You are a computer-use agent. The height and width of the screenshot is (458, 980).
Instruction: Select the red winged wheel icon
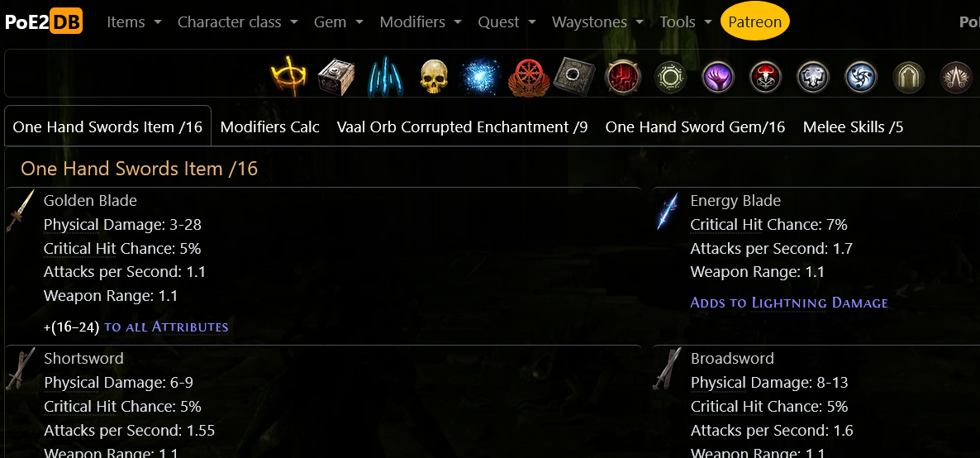point(527,78)
